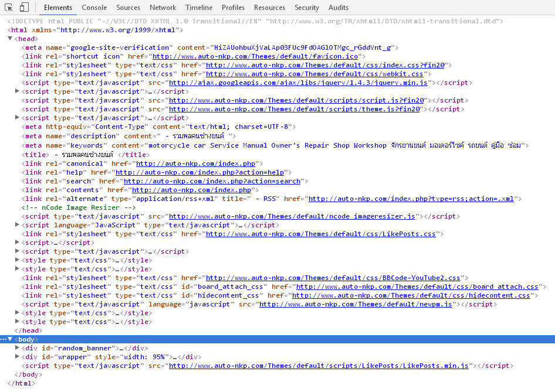Select the DOCTYPE declaration line

click(x=255, y=21)
